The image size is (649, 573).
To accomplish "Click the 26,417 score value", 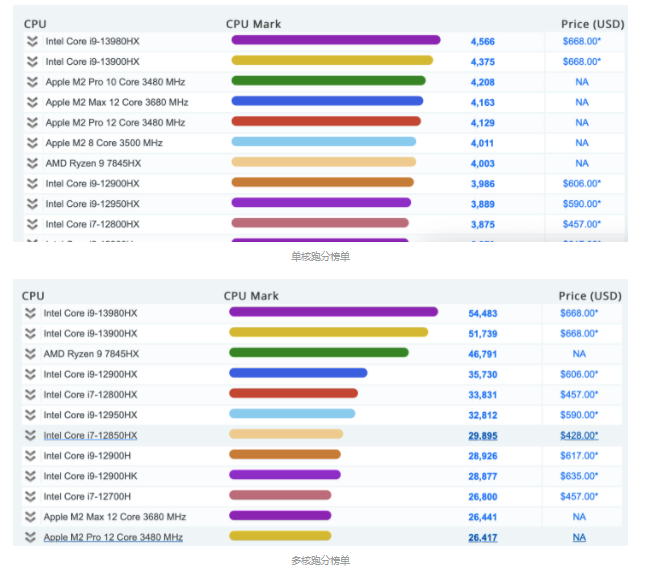I will (483, 537).
